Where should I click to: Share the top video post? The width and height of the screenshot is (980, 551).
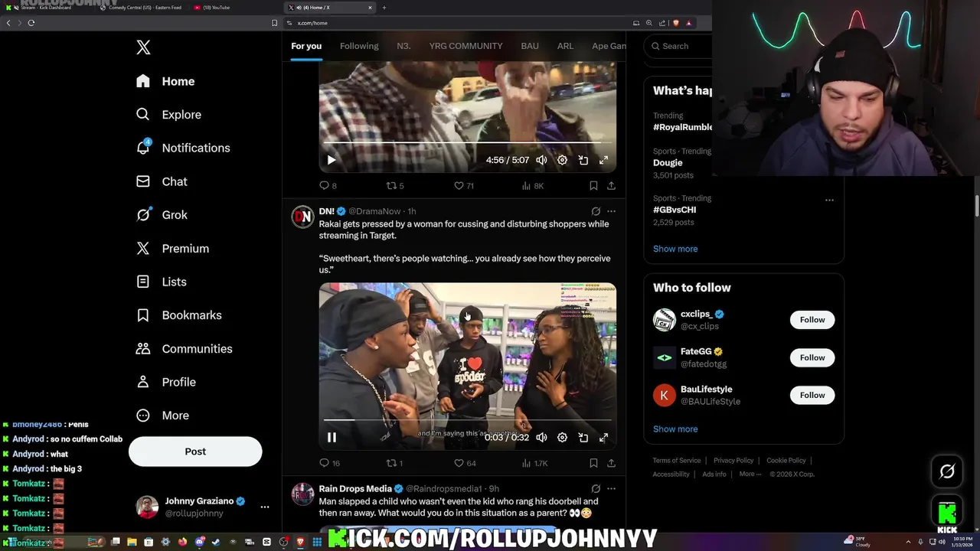tap(611, 185)
